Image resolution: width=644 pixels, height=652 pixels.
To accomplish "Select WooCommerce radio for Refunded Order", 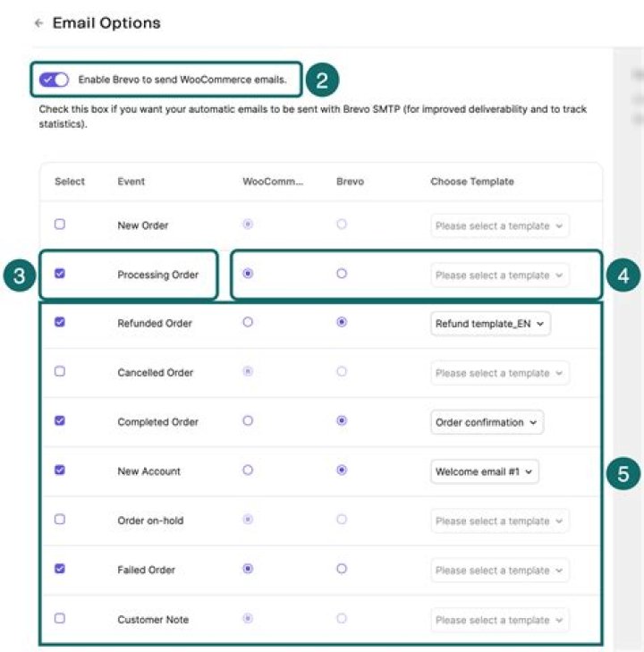I will [248, 322].
